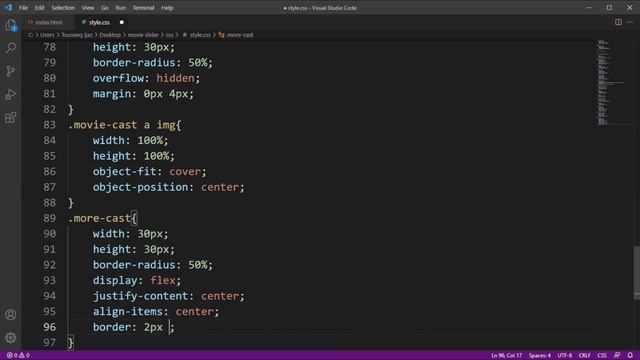Split the editor right

pos(618,22)
